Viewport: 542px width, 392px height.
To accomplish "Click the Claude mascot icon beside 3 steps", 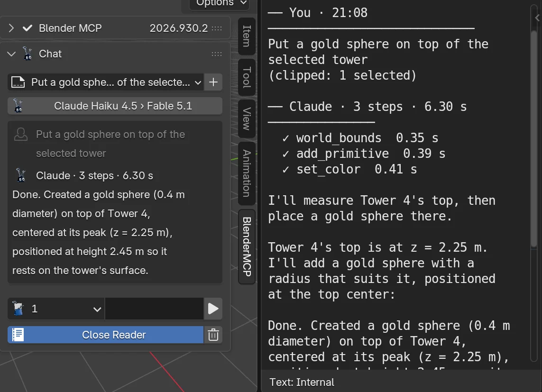I will point(21,175).
